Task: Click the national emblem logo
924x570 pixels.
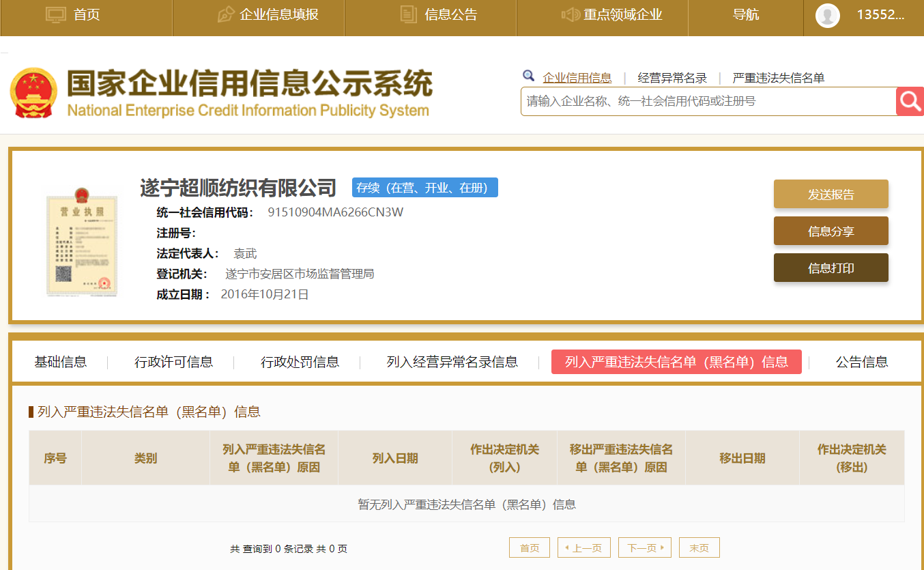Action: point(34,94)
